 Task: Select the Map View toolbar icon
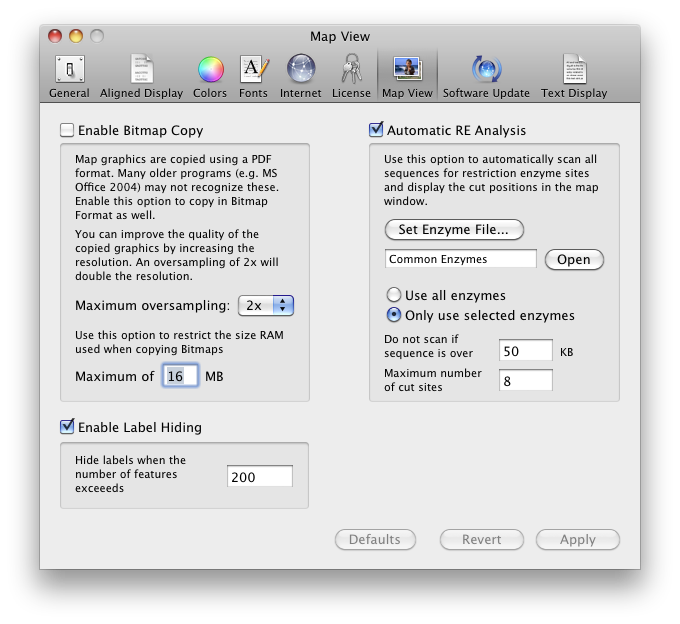pos(407,77)
